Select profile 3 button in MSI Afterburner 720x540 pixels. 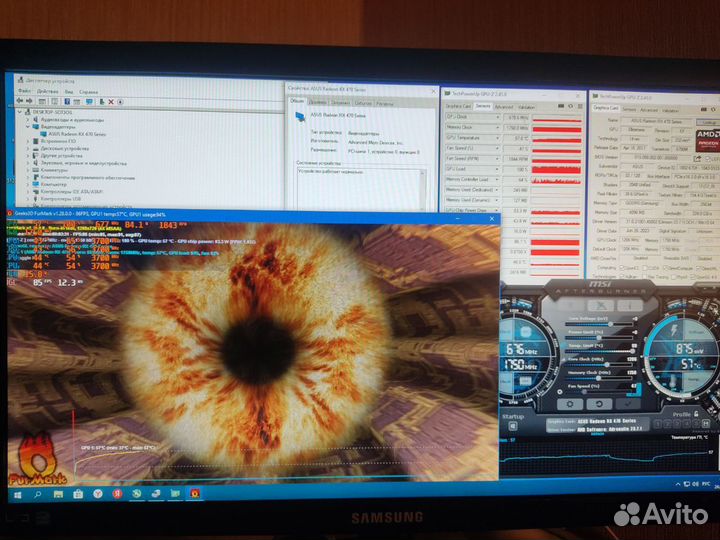pyautogui.click(x=677, y=424)
